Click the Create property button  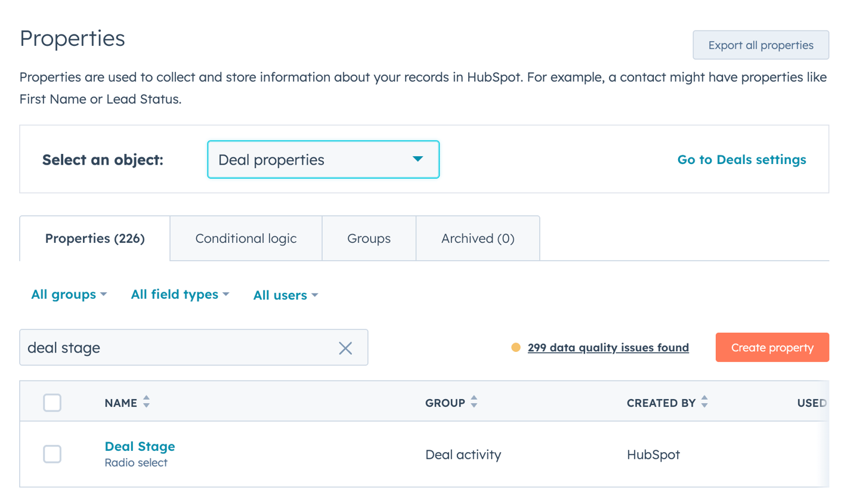[x=772, y=347]
